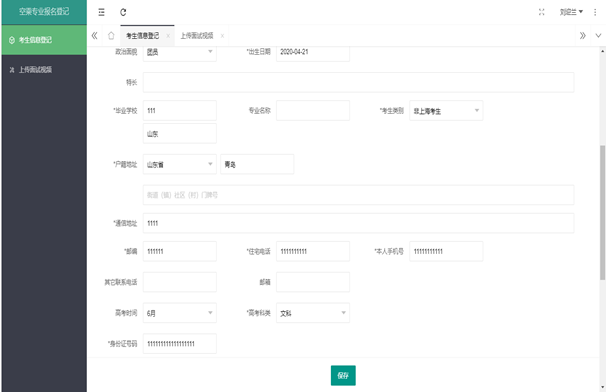Click the 特长 input field
The width and height of the screenshot is (606, 392).
tap(358, 82)
